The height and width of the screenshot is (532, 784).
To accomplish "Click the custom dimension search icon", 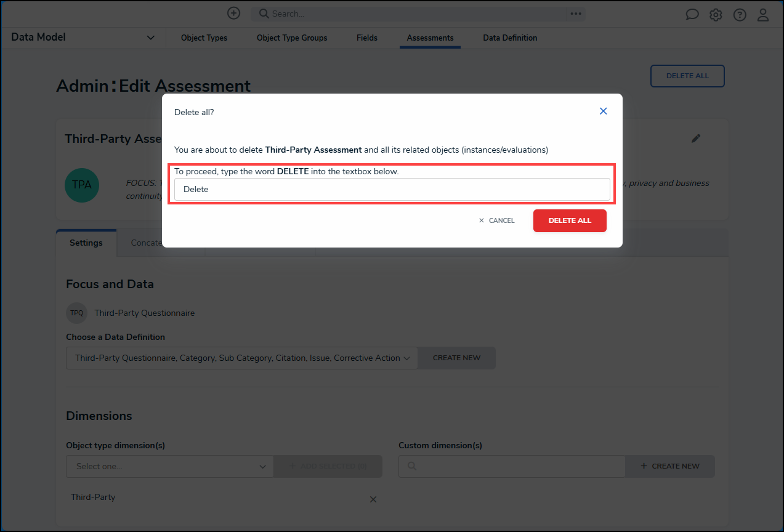I will point(411,466).
